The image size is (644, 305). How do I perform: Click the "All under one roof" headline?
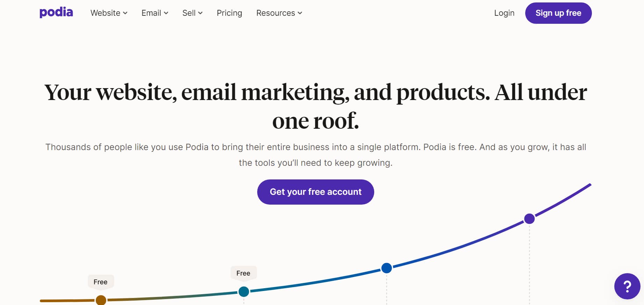(x=316, y=106)
